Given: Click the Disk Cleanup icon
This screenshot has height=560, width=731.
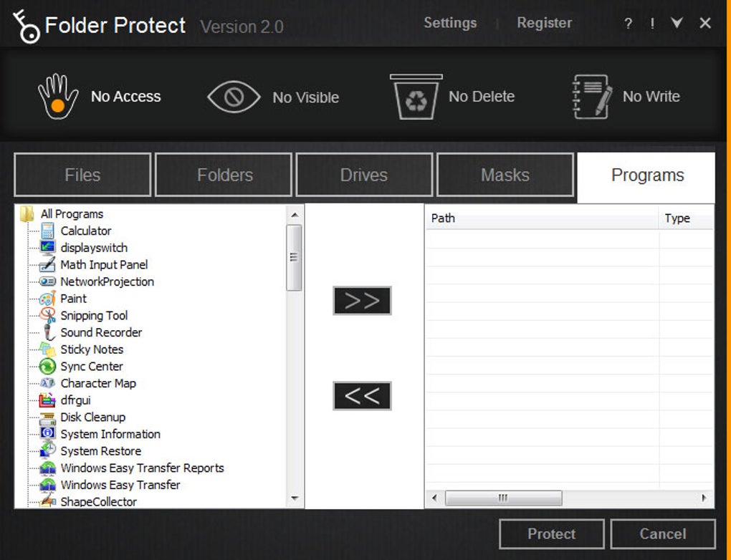Looking at the screenshot, I should [47, 417].
